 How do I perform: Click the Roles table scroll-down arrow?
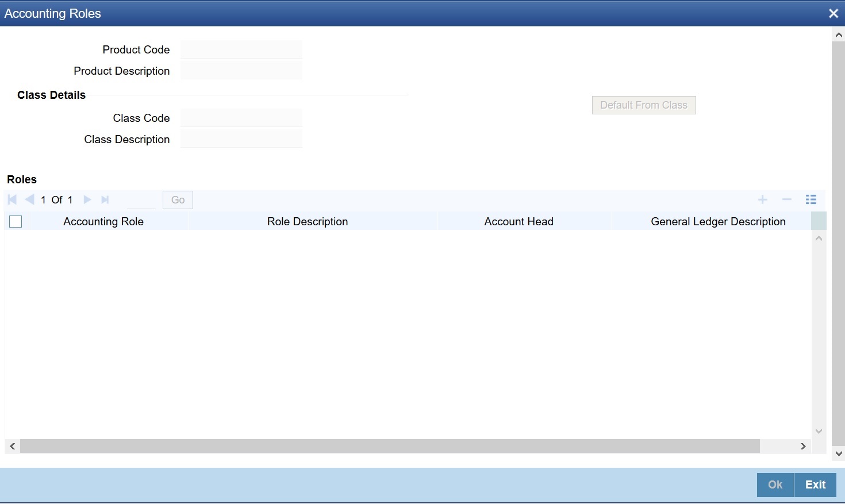pyautogui.click(x=819, y=431)
